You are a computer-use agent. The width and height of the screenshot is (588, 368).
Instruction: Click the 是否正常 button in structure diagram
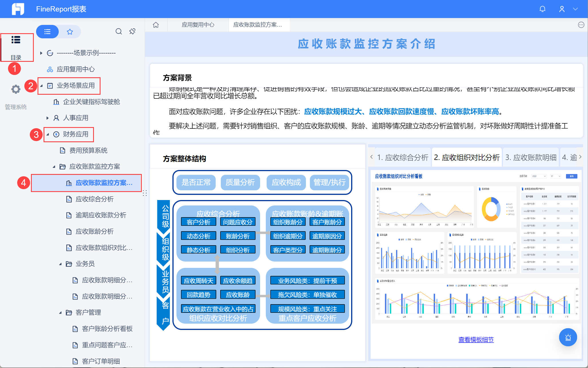click(196, 182)
